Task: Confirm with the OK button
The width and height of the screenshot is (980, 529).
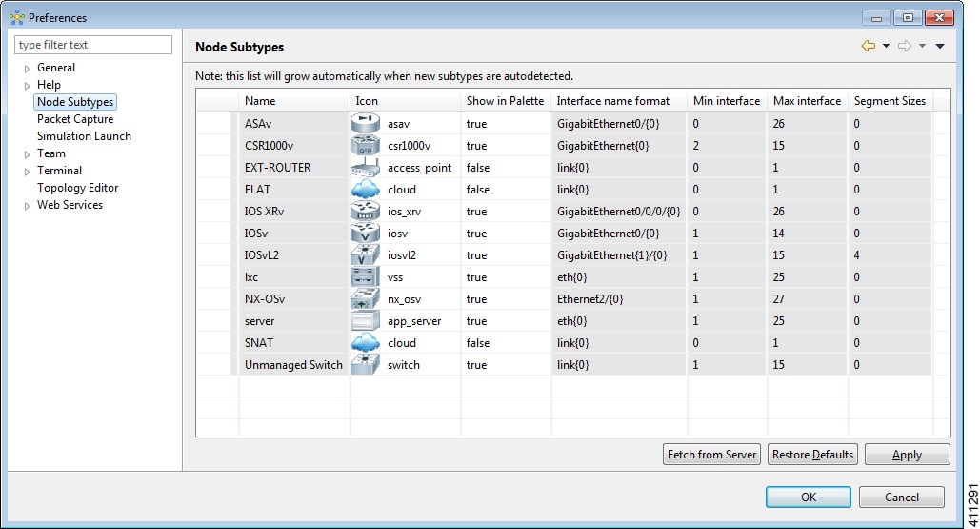Action: (809, 498)
